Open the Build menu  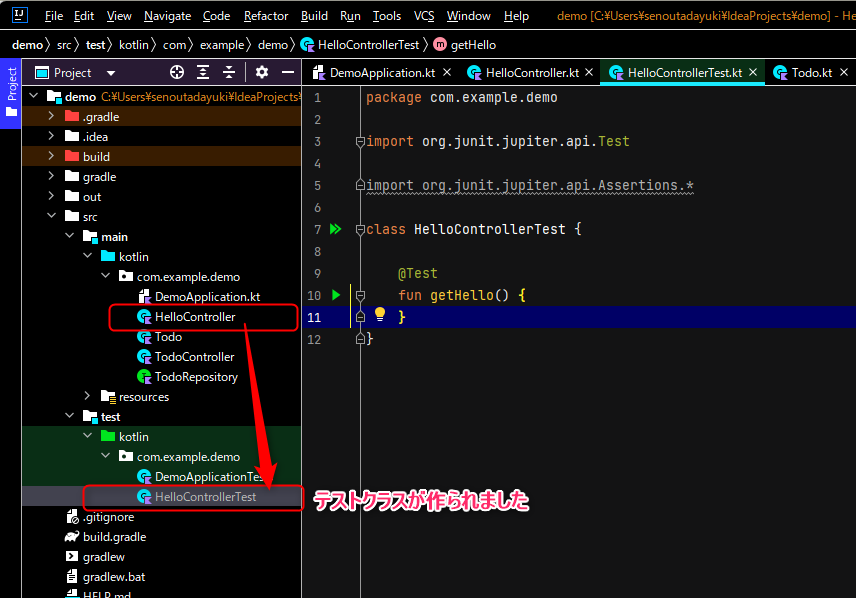coord(314,16)
